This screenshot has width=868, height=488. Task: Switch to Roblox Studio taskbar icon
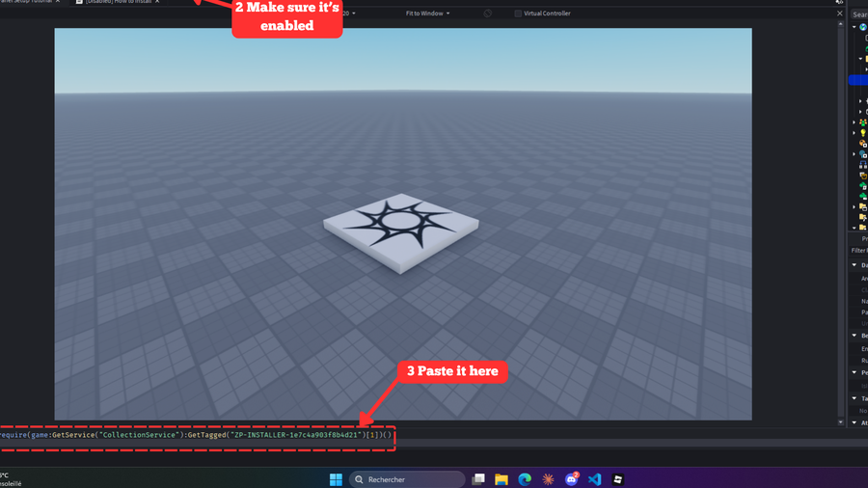click(618, 479)
